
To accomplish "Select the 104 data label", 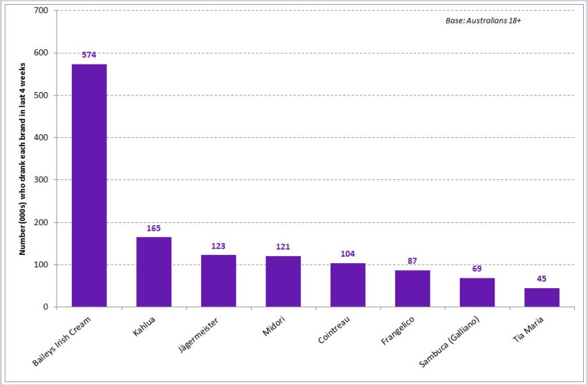I will tap(348, 253).
